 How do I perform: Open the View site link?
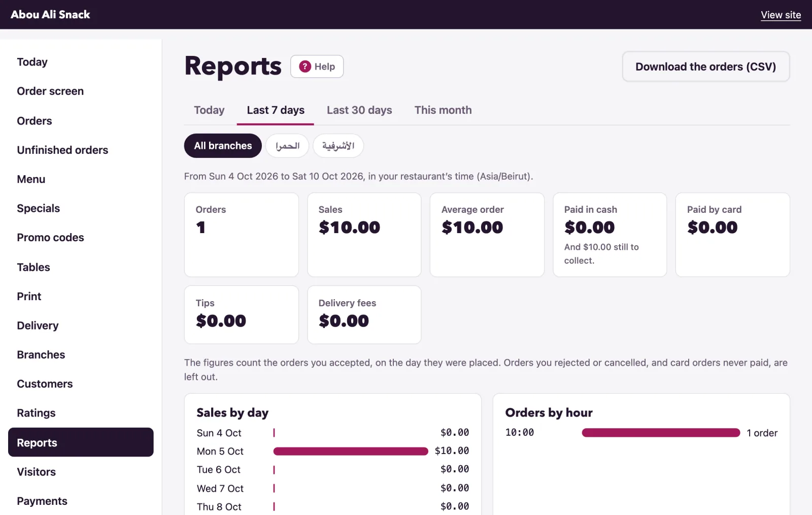(x=781, y=15)
